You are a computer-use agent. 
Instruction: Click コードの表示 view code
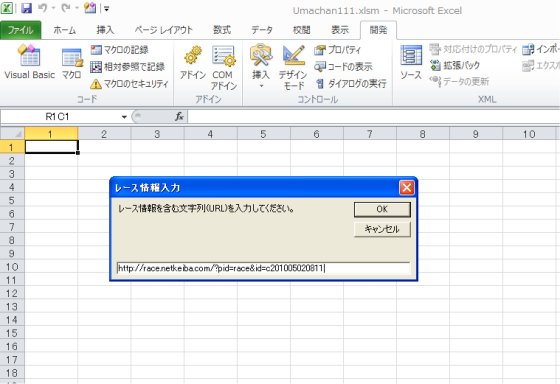[x=343, y=66]
